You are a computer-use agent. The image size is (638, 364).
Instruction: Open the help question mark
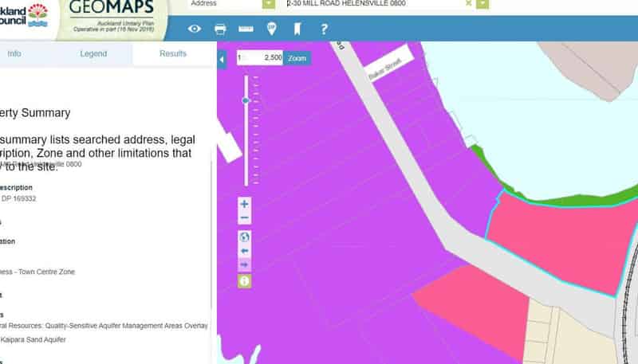pyautogui.click(x=324, y=29)
